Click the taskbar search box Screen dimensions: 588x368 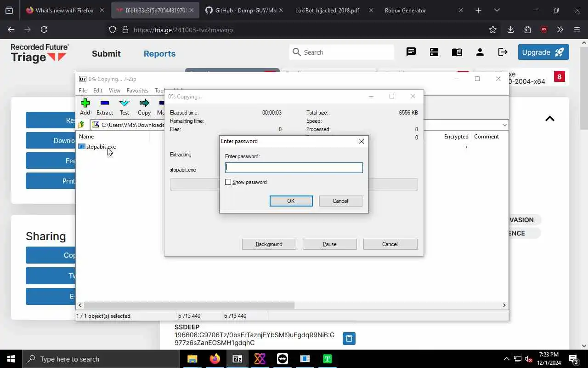pos(101,359)
